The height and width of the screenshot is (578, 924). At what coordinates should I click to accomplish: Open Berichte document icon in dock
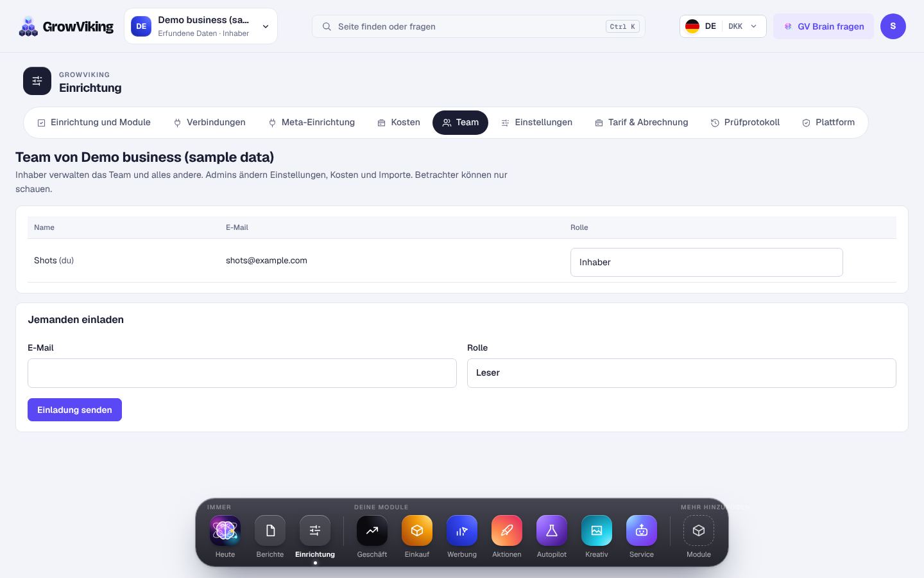pos(270,530)
